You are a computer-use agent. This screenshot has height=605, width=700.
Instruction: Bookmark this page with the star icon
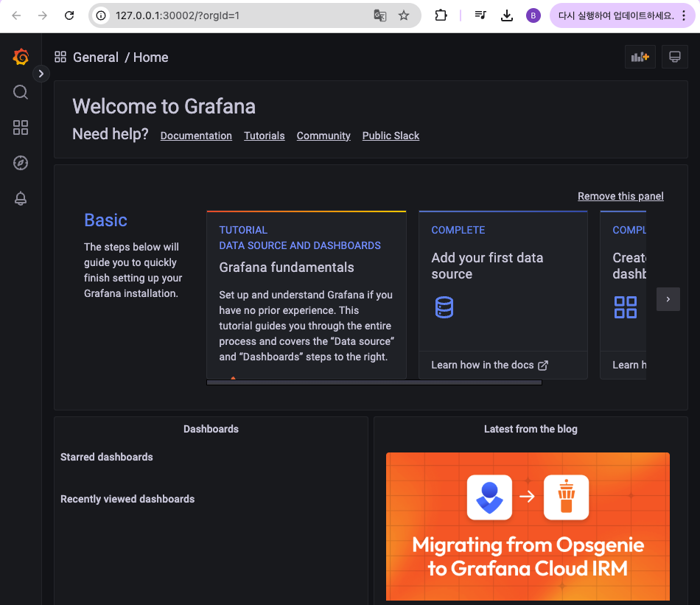coord(404,15)
